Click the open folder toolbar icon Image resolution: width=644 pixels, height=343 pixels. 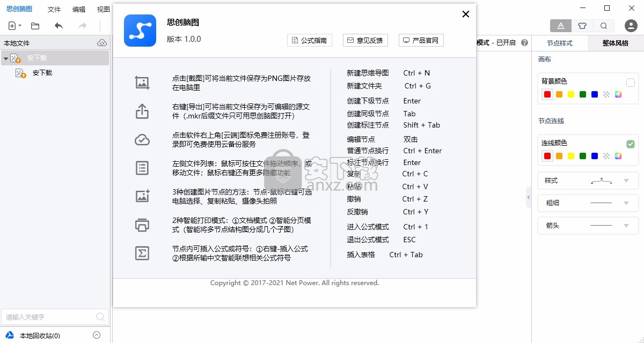[x=35, y=26]
